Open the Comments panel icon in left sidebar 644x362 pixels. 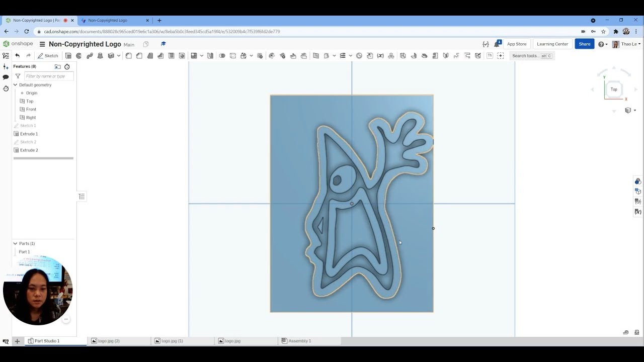6,77
